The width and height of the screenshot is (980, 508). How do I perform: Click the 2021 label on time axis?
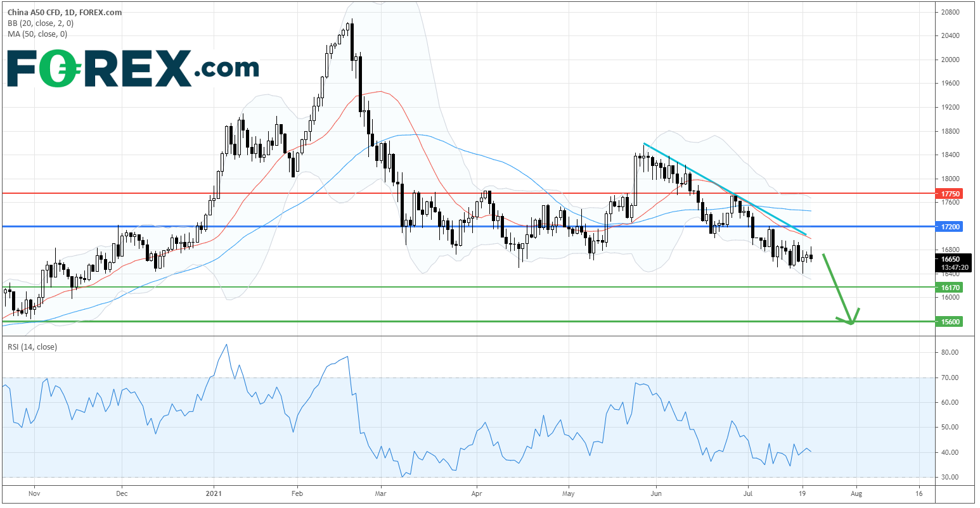(x=214, y=492)
